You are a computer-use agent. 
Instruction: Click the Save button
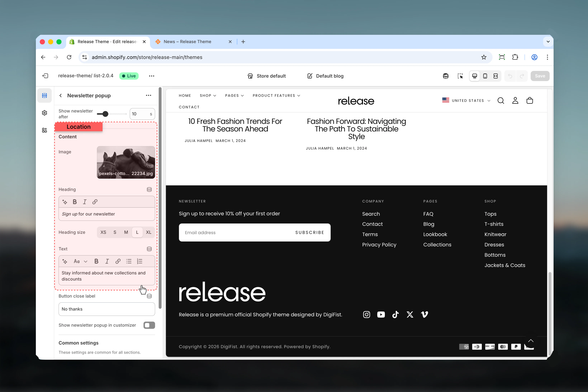pyautogui.click(x=540, y=76)
